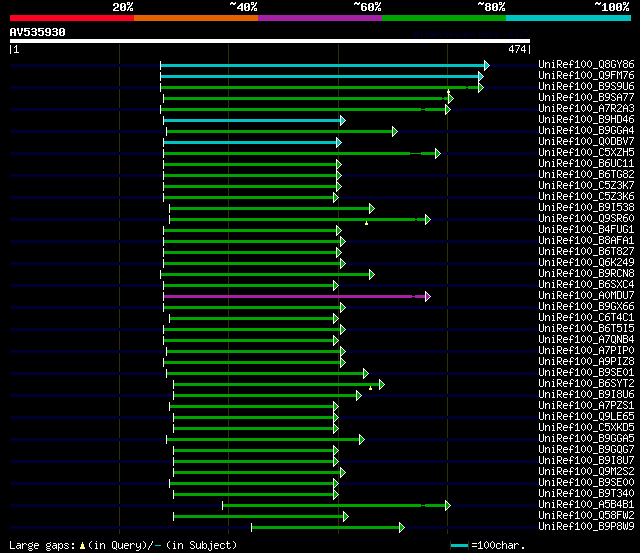
Task: Click the UniRef100_Q8GY86 label
Action: (586, 64)
